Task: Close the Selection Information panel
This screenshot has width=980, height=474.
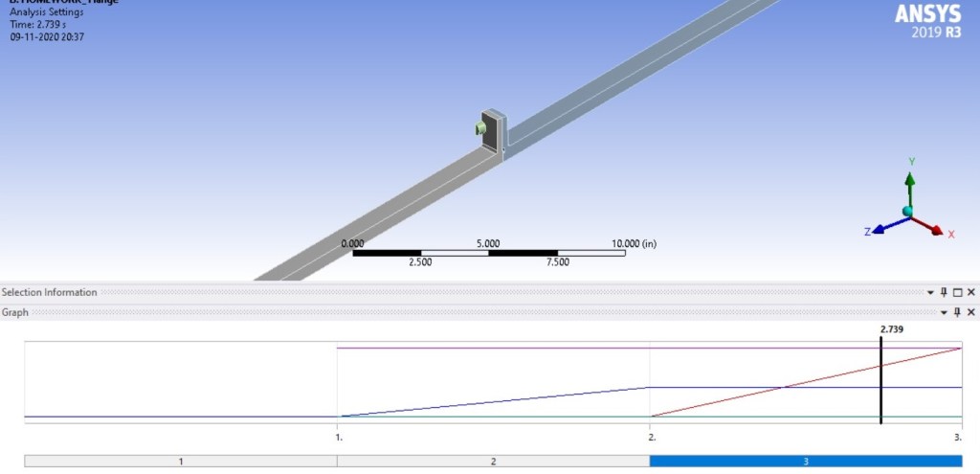Action: [x=971, y=292]
